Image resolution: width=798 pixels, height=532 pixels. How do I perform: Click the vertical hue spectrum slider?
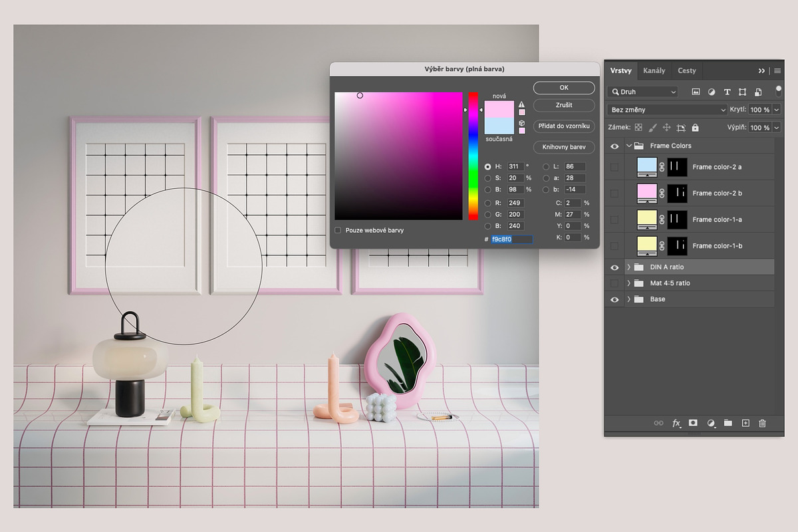point(473,156)
